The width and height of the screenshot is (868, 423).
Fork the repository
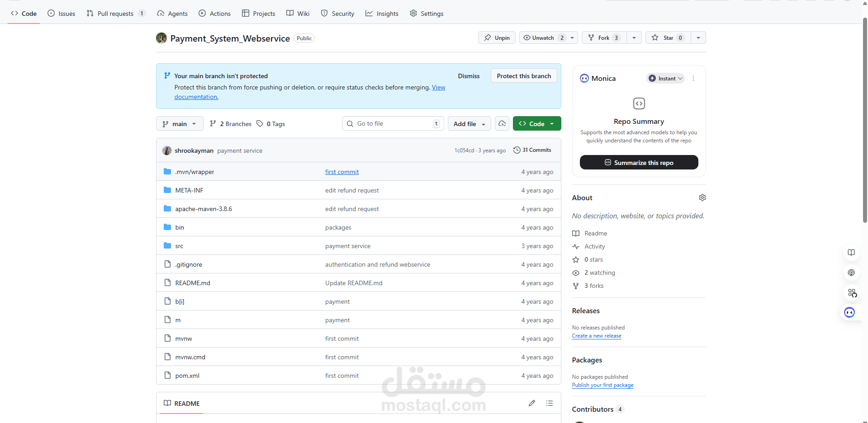pos(604,38)
